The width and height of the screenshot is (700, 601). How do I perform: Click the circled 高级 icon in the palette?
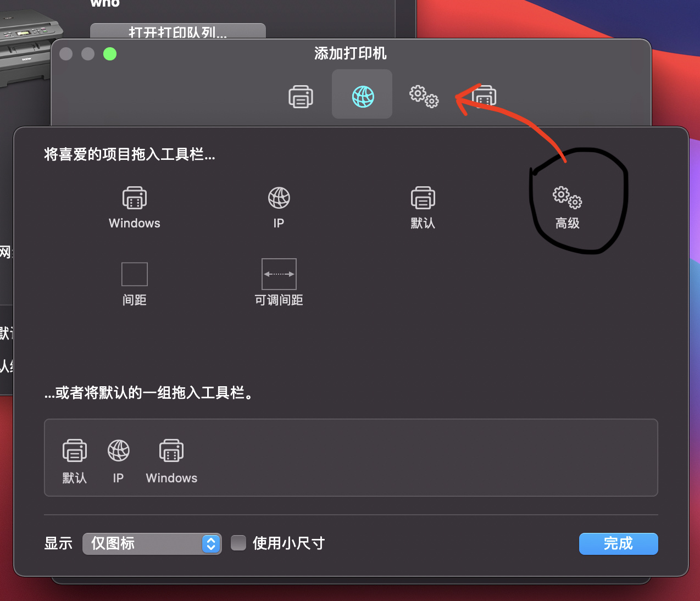tap(566, 198)
